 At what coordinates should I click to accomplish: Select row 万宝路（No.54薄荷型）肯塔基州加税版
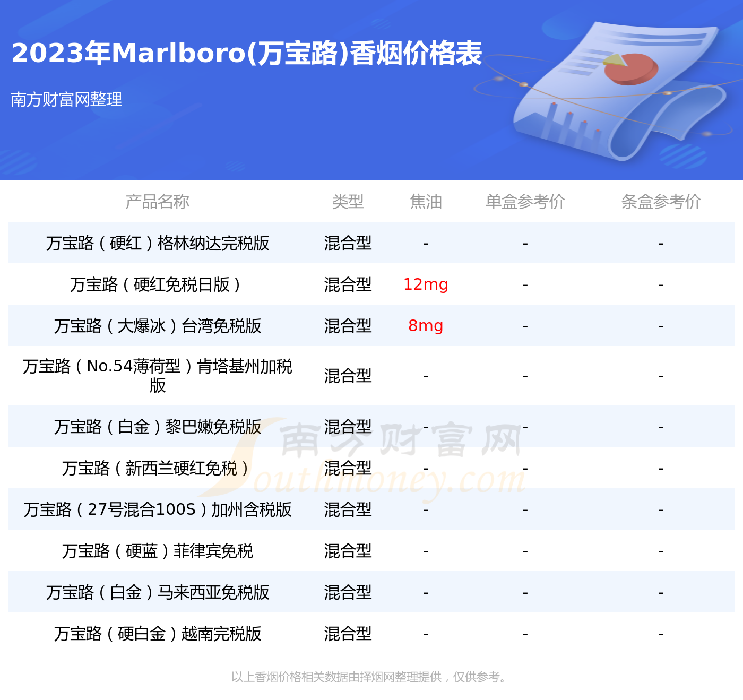coord(371,376)
